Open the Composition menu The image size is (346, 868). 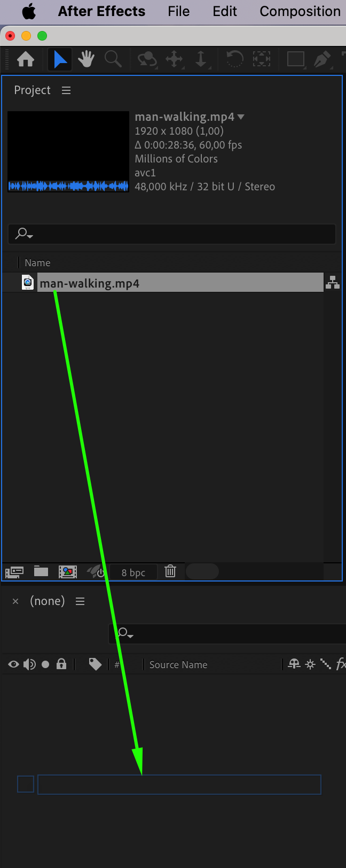pos(300,11)
